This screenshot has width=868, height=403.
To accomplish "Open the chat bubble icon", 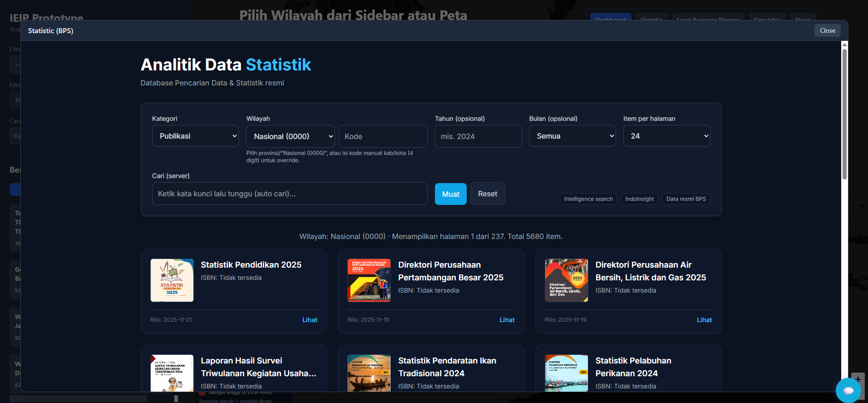I will 848,390.
